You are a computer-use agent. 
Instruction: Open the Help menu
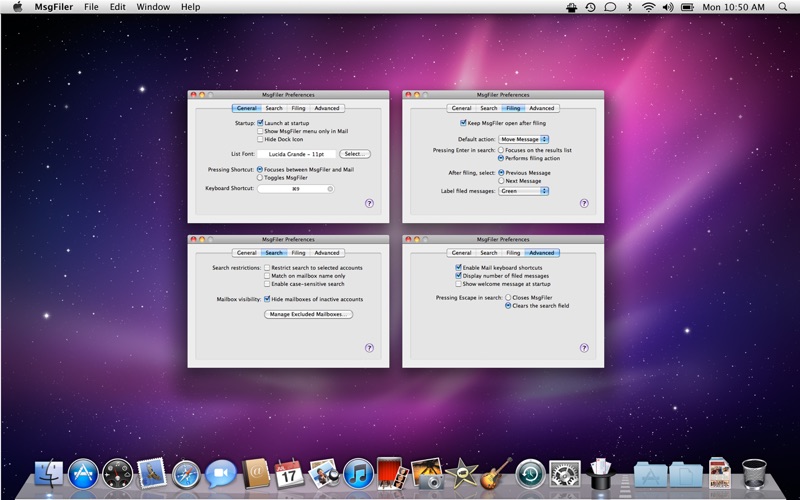pos(190,7)
